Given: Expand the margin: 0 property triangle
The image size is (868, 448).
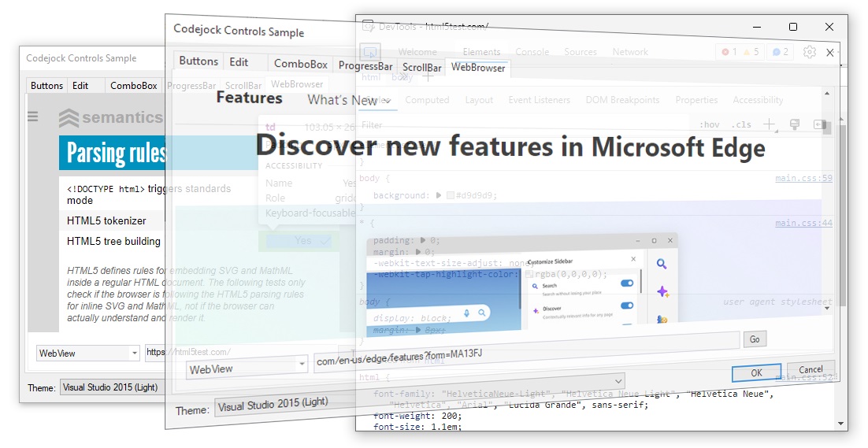Looking at the screenshot, I should click(418, 252).
